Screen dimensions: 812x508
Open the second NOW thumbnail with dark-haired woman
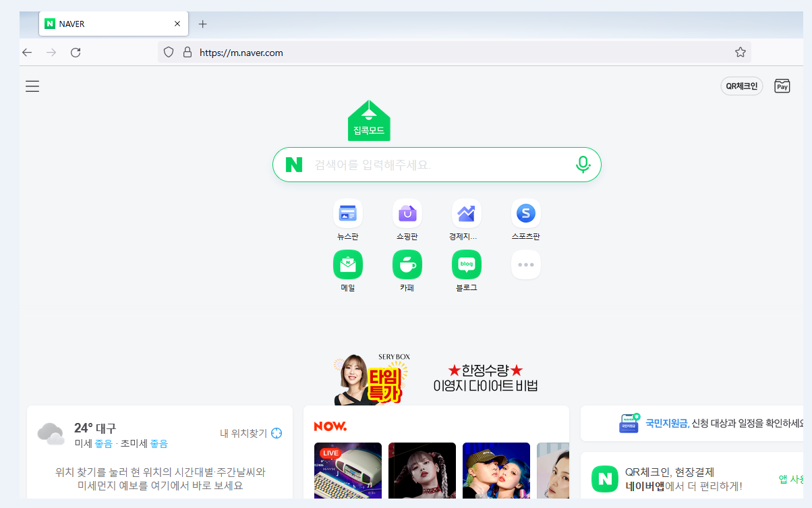(422, 470)
